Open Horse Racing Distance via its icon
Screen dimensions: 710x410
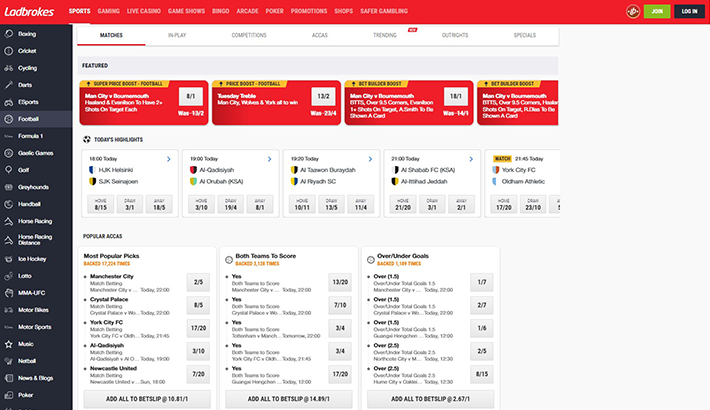(x=9, y=240)
